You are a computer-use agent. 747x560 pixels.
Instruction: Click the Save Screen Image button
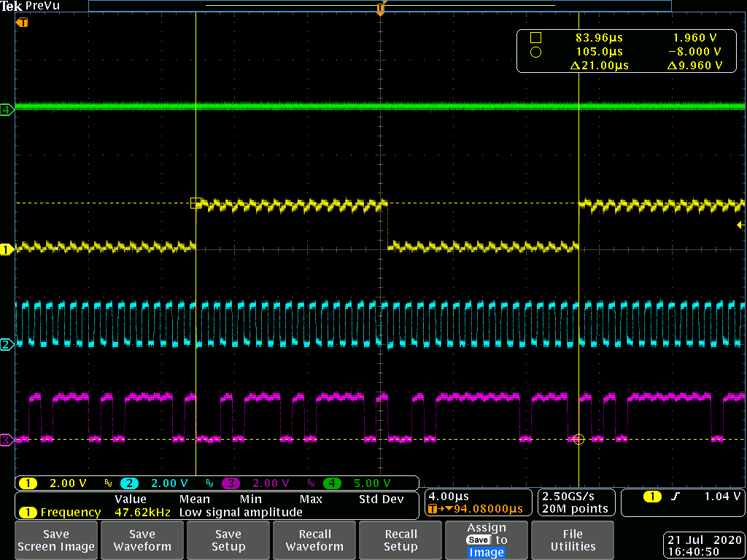point(56,540)
